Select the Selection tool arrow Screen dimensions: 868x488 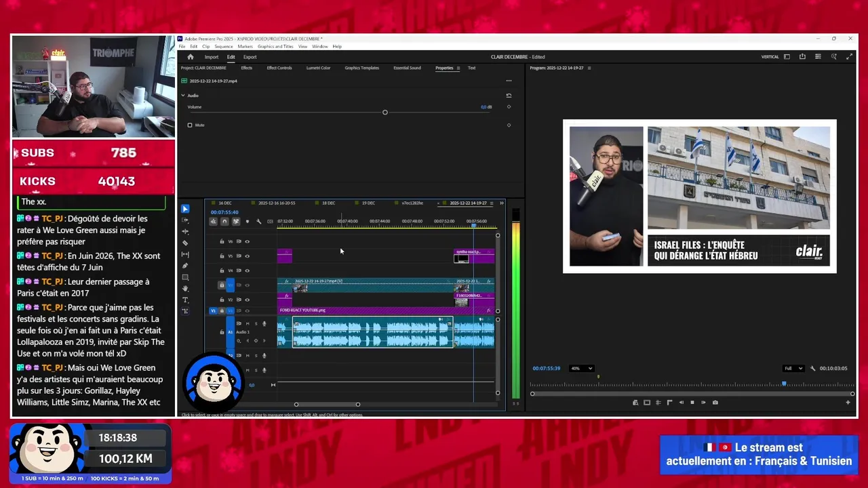(185, 209)
